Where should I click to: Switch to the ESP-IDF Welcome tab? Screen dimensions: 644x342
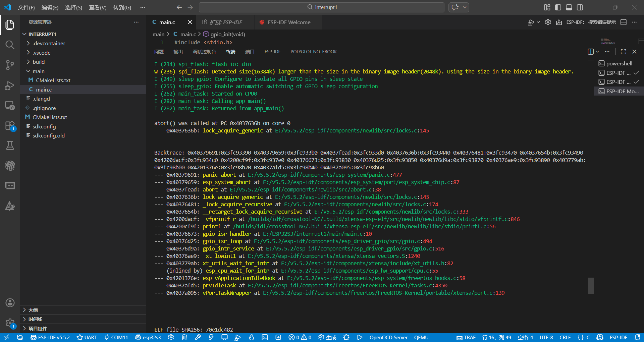point(288,22)
